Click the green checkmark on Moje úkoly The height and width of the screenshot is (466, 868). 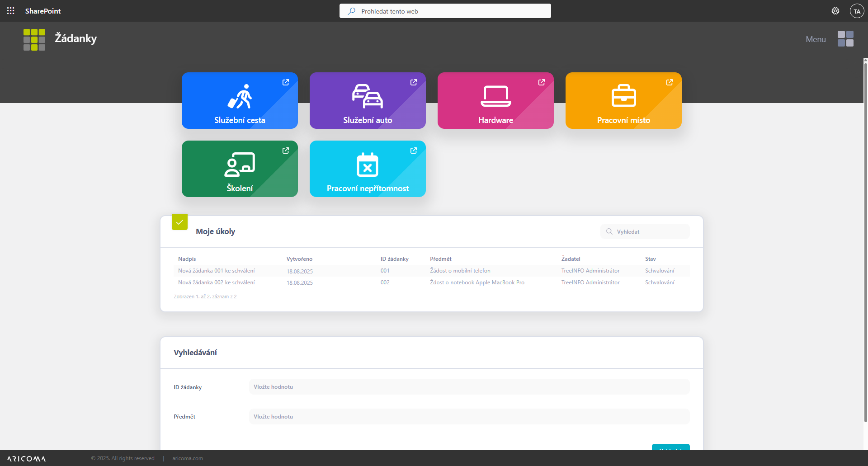[179, 222]
